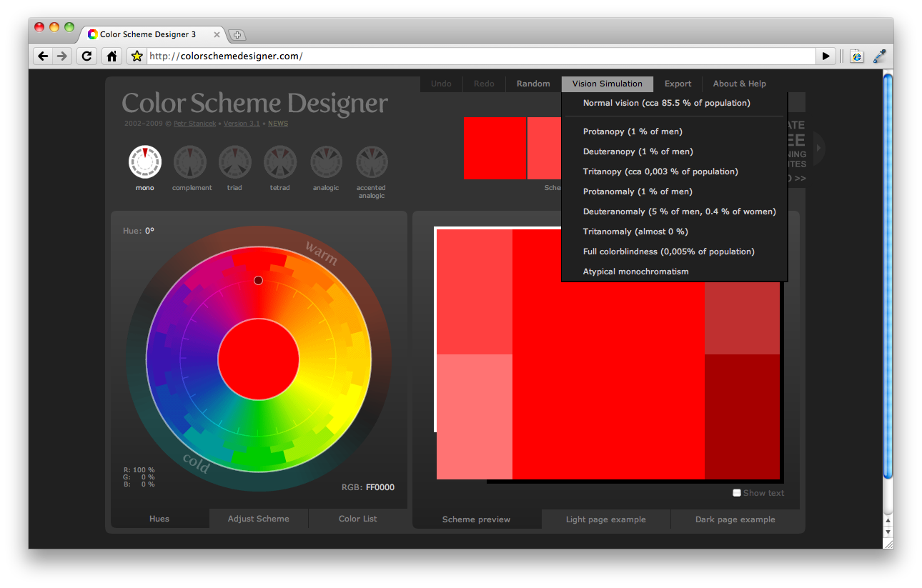
Task: Open the Petr Stanicek link
Action: point(196,124)
